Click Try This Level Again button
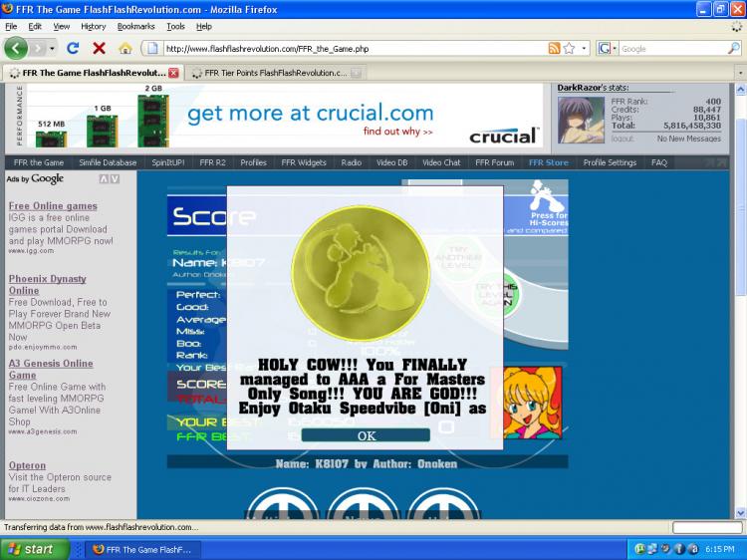747x560 pixels. [497, 294]
